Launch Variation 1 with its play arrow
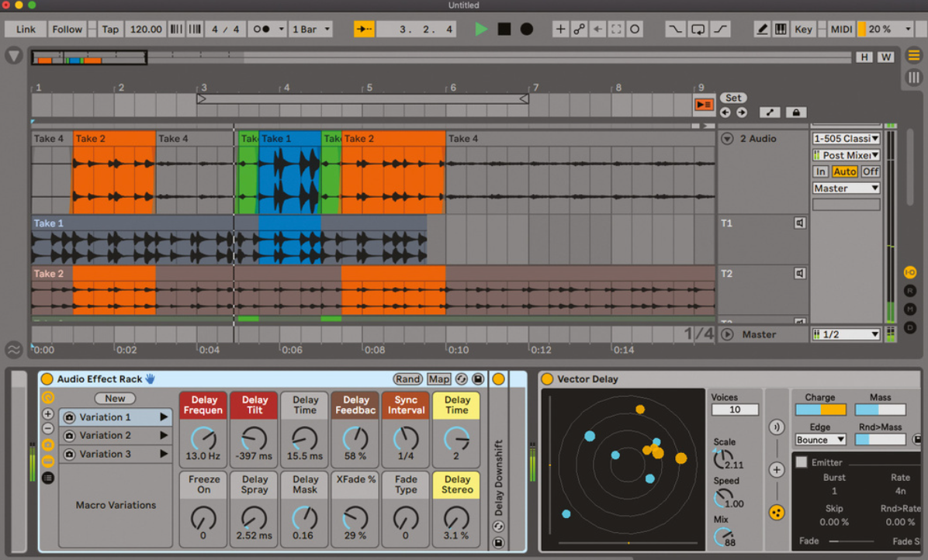The width and height of the screenshot is (928, 560). click(164, 417)
